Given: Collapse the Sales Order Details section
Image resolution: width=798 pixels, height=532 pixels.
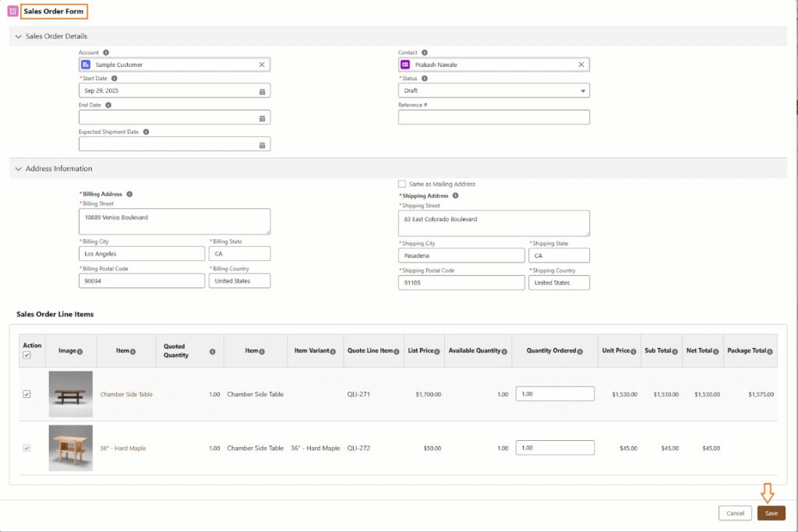Looking at the screenshot, I should tap(18, 36).
